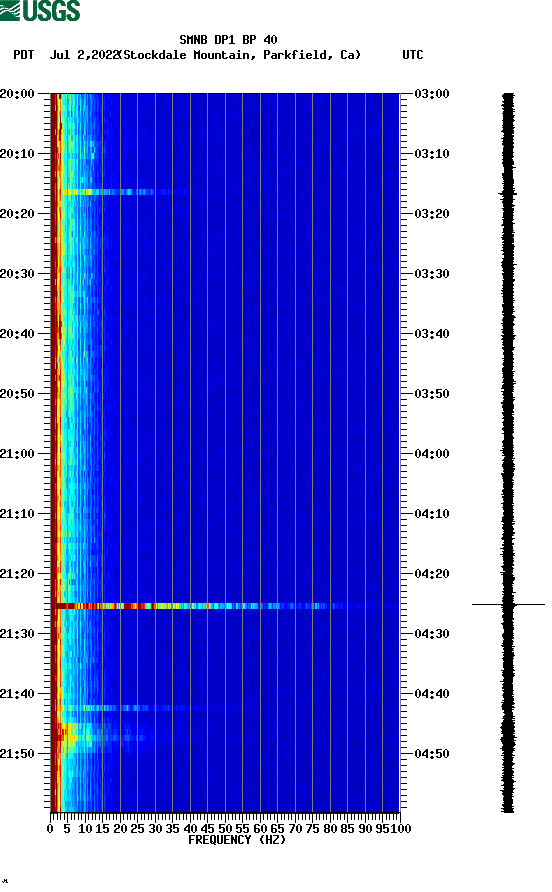The height and width of the screenshot is (892, 552).
Task: Click the USGS logo
Action: coord(40,10)
